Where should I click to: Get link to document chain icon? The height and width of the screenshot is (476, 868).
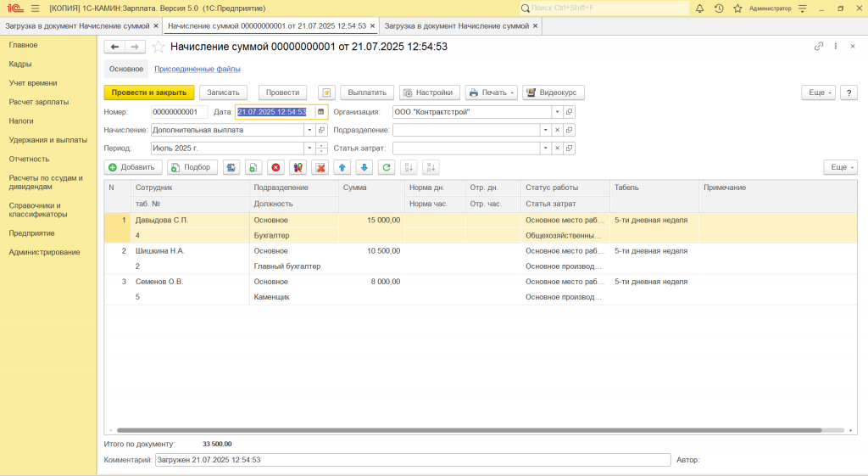pyautogui.click(x=819, y=47)
